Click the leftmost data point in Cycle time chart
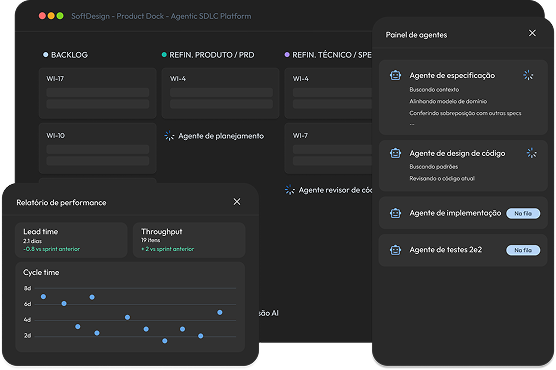The height and width of the screenshot is (370, 556). click(x=43, y=297)
